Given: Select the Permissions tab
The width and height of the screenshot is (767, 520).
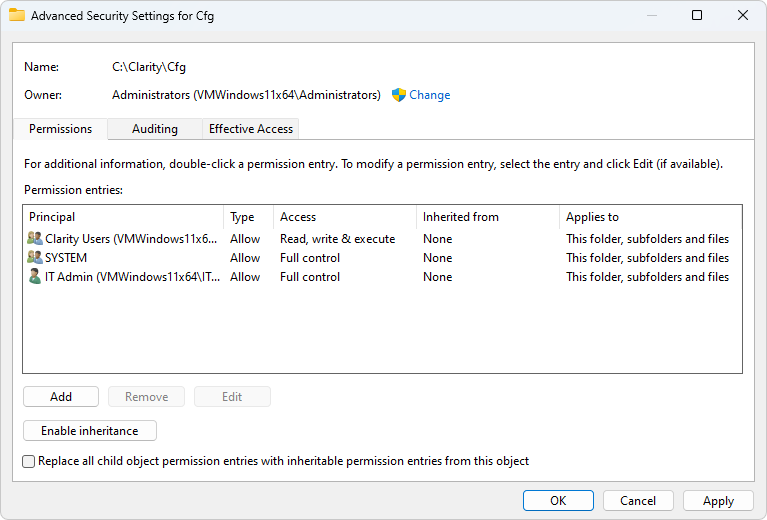Looking at the screenshot, I should point(60,129).
